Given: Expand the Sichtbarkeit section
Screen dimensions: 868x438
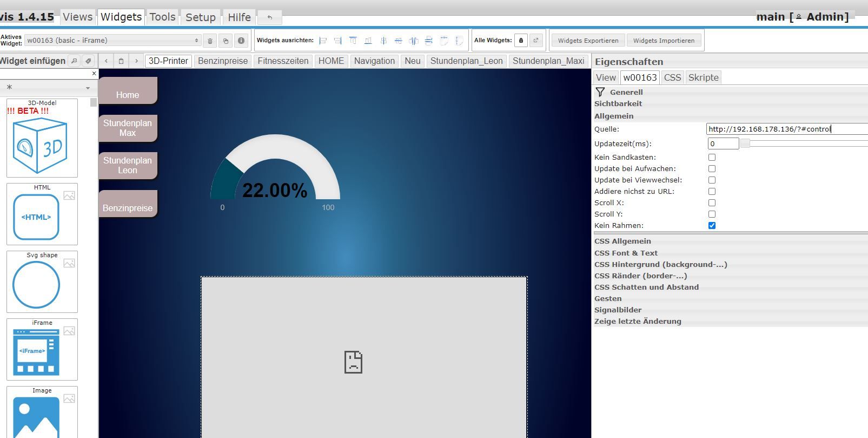Looking at the screenshot, I should point(730,103).
